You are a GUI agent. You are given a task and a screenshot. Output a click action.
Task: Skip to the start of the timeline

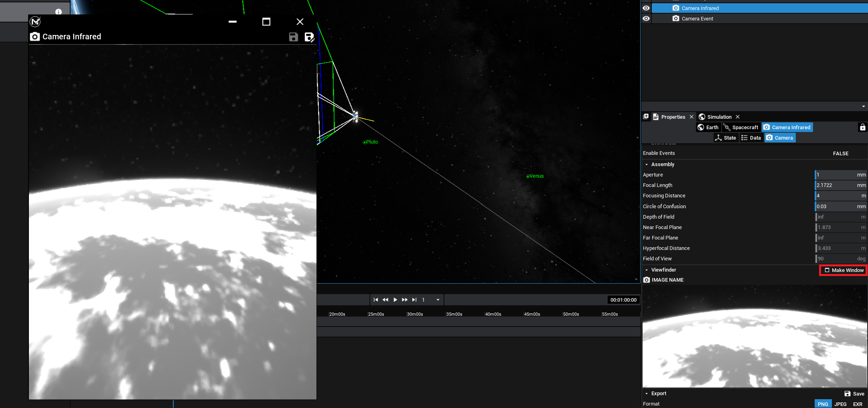pos(376,300)
